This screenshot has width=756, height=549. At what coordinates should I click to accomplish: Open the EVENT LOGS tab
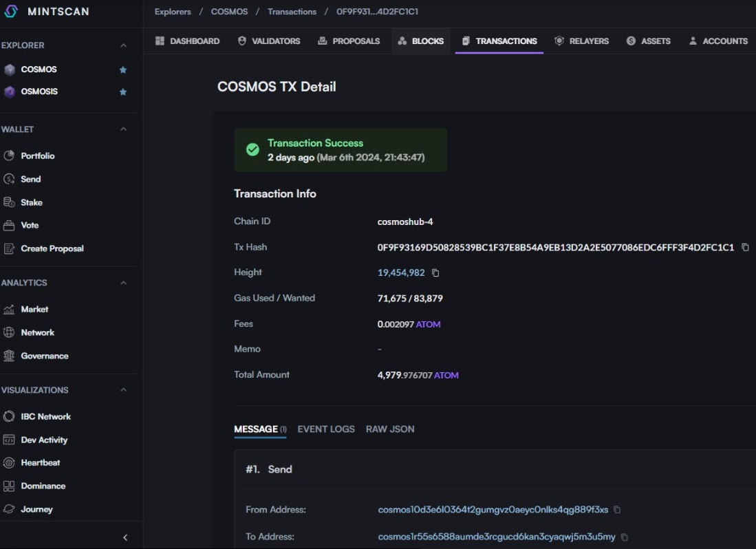coord(326,429)
